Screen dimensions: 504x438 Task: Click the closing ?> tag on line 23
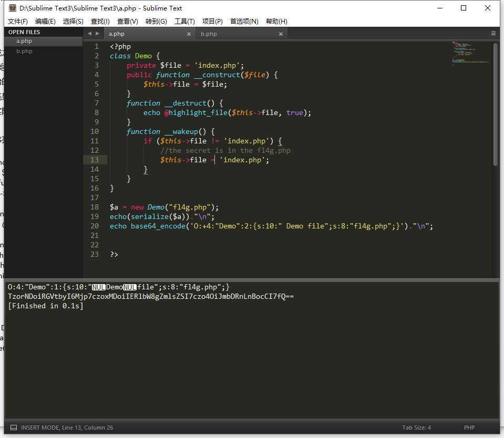[114, 254]
